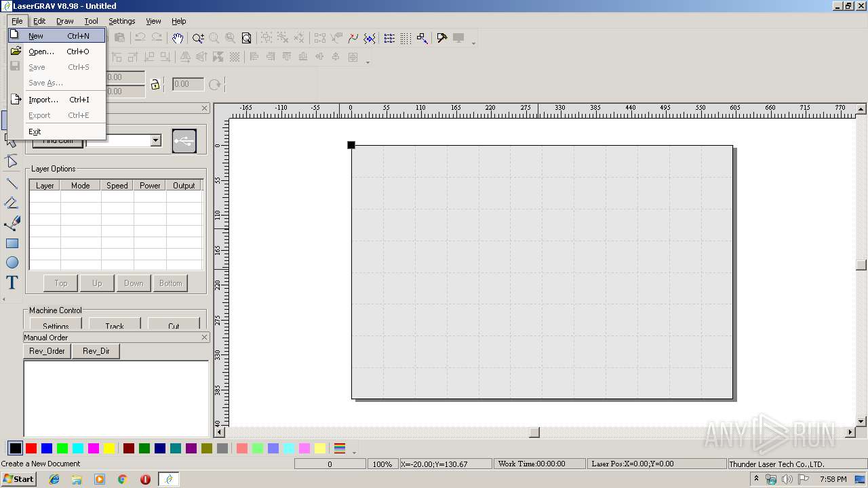Click the 100% zoom status field
The height and width of the screenshot is (488, 868).
(382, 464)
